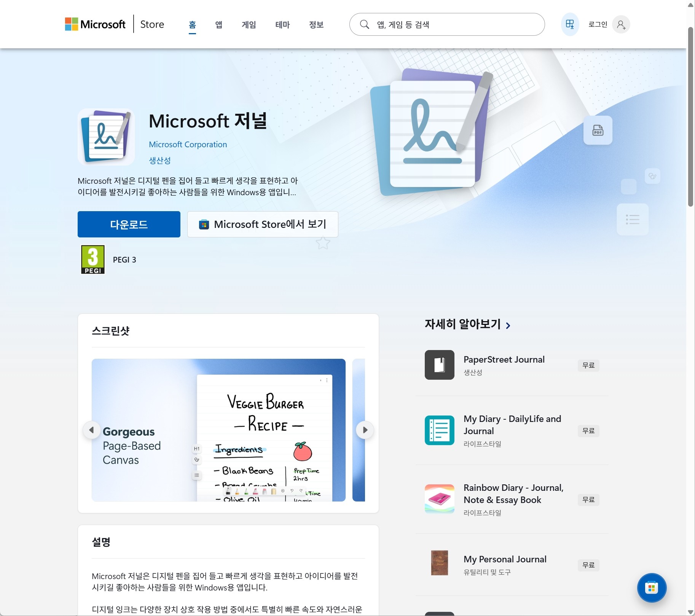Click PaperStreet Journal app icon

click(439, 365)
